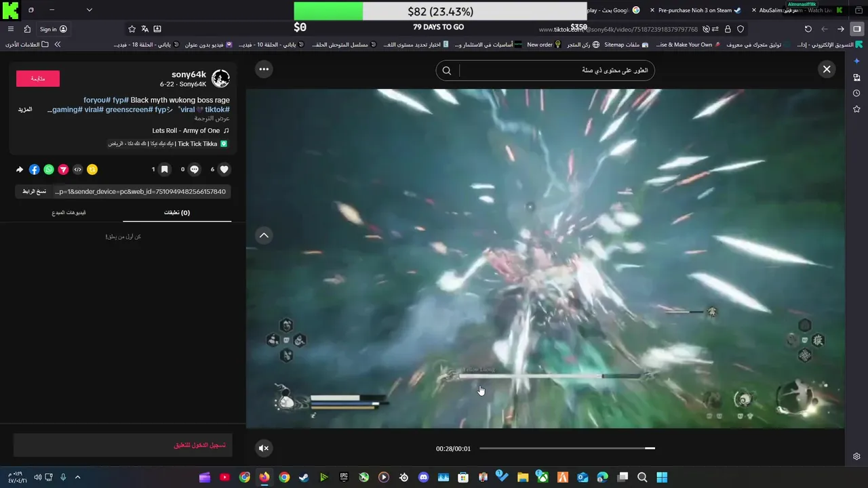
Task: Click the red send-to-friends icon
Action: coord(63,169)
